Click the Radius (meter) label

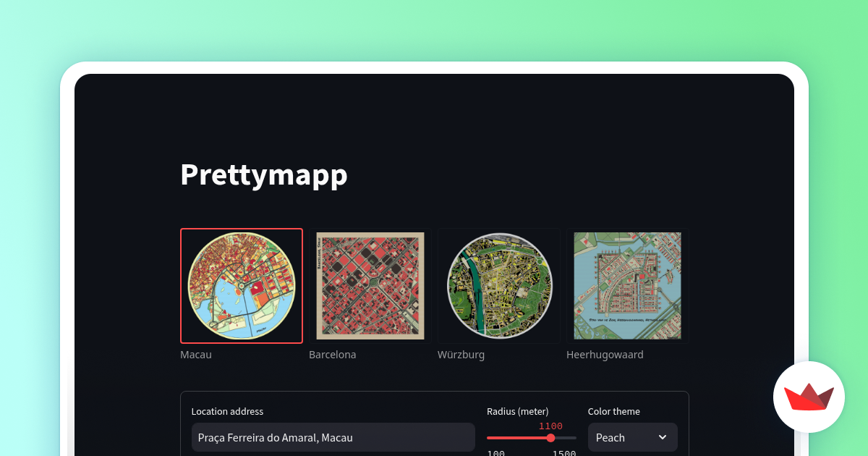click(x=518, y=411)
